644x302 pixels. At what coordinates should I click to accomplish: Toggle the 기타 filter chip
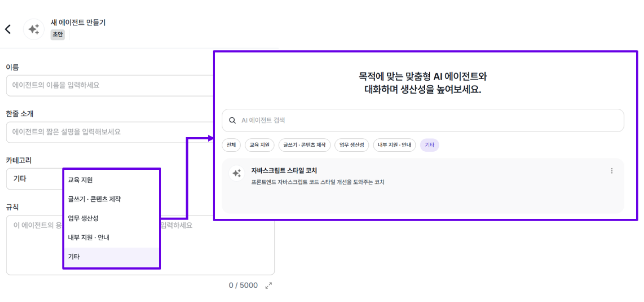coord(429,145)
